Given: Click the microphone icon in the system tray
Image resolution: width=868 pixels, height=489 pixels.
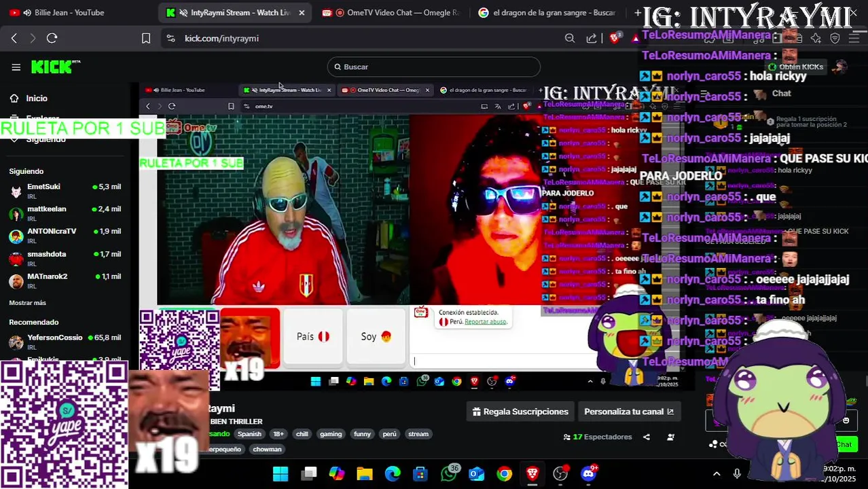Looking at the screenshot, I should pyautogui.click(x=737, y=473).
